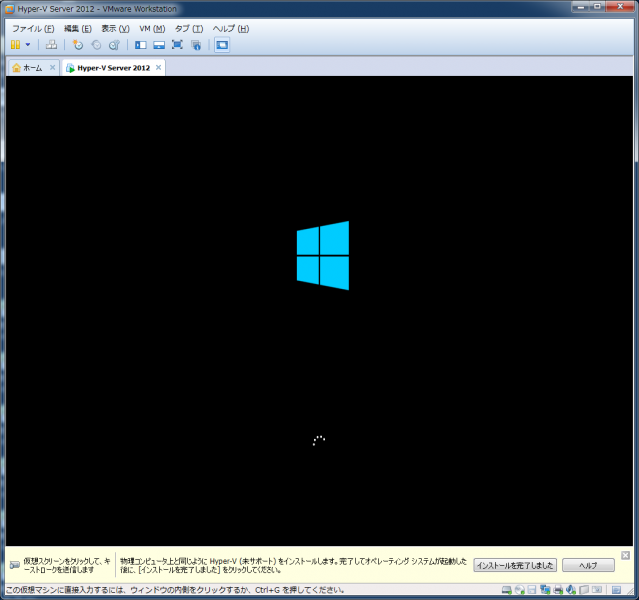The width and height of the screenshot is (639, 600).
Task: Take a snapshot of the virtual machine
Action: 77,45
